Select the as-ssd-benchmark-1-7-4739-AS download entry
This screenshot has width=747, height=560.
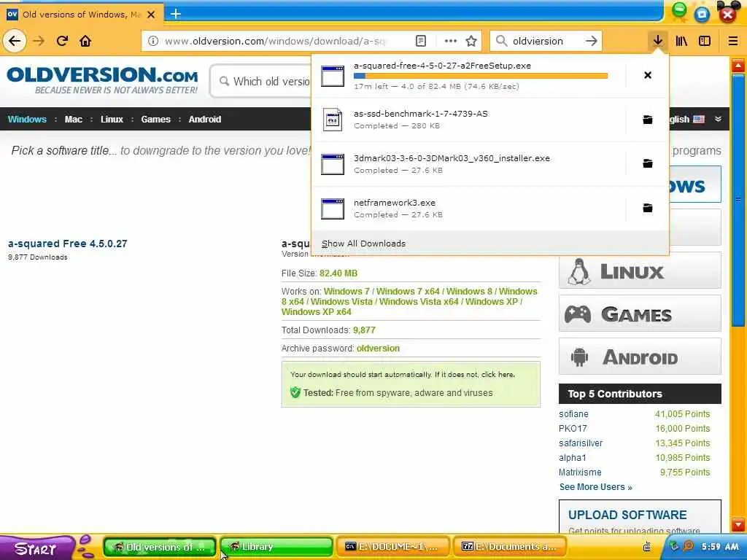tap(469, 120)
